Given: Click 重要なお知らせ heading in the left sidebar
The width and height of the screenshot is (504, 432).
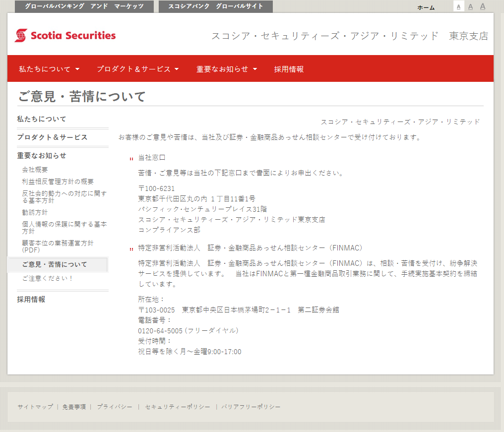Looking at the screenshot, I should (42, 156).
